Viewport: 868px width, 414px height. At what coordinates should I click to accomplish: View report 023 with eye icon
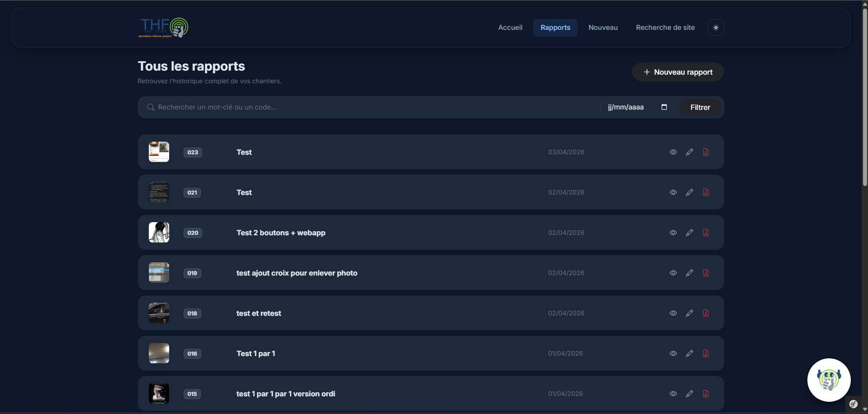673,152
